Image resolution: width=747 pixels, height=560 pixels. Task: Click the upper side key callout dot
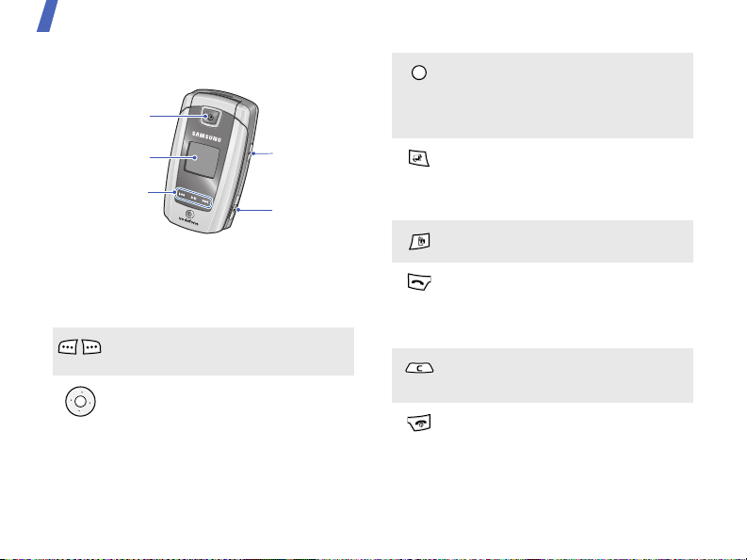(x=253, y=153)
